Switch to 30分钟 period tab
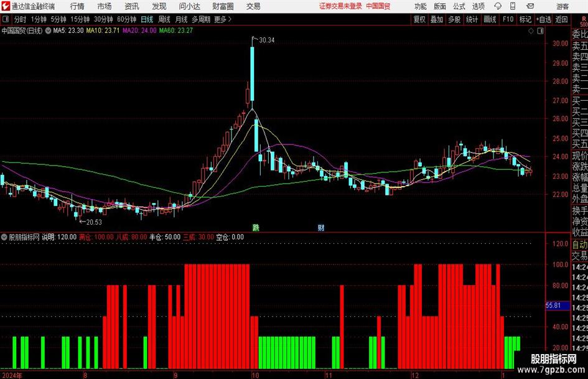 pos(103,19)
